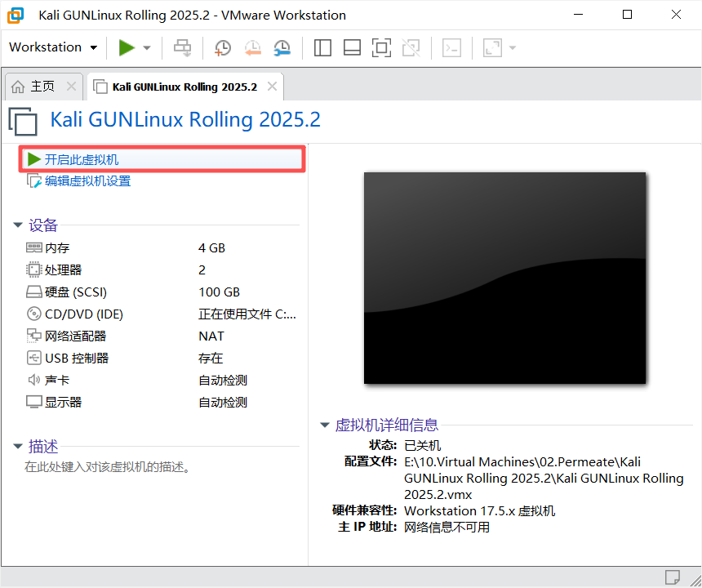Click the 已关机 status text
This screenshot has width=702, height=588.
pos(422,445)
